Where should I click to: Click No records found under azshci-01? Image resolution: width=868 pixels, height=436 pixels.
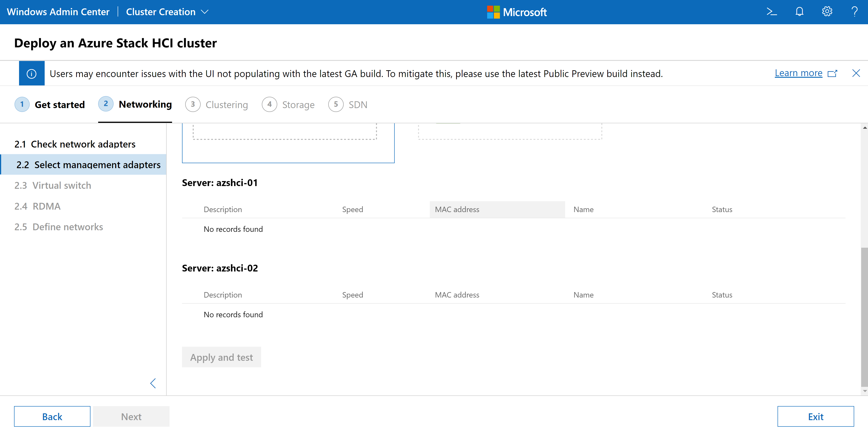(233, 229)
